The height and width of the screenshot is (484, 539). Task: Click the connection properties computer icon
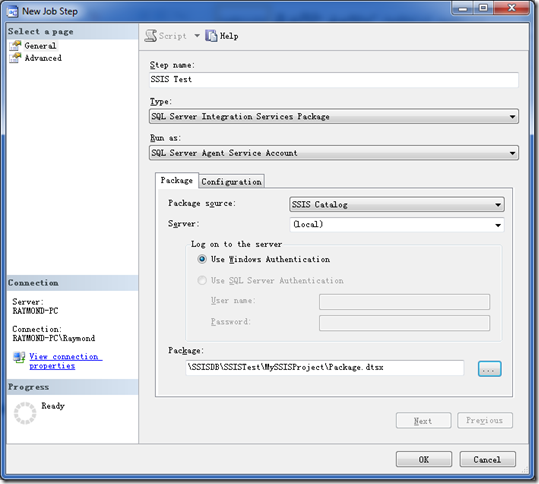coord(19,357)
